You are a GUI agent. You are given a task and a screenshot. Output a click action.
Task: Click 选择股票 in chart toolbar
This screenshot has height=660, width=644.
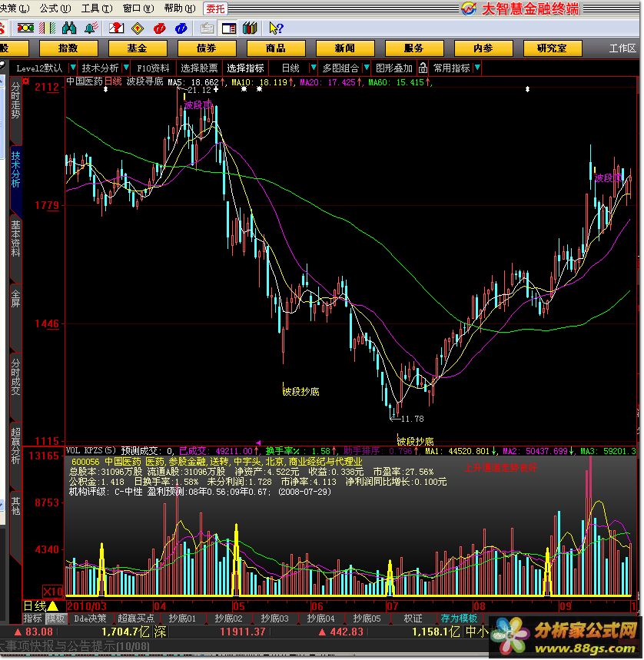pyautogui.click(x=199, y=68)
